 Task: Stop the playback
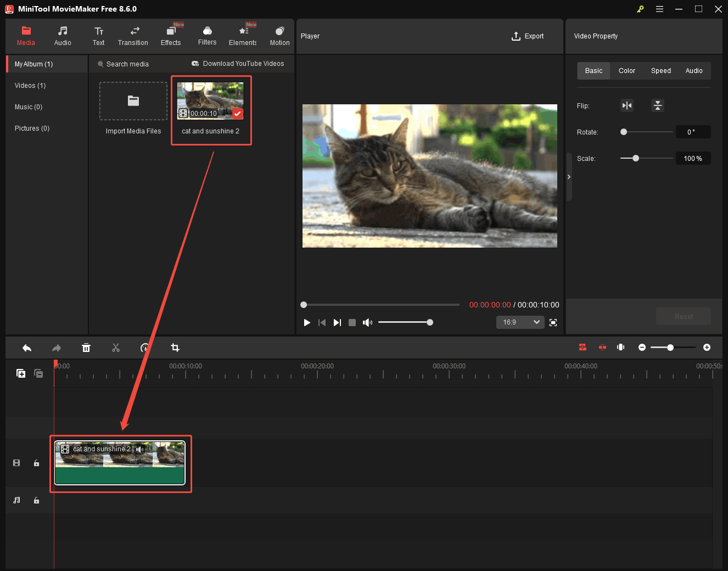click(x=352, y=322)
